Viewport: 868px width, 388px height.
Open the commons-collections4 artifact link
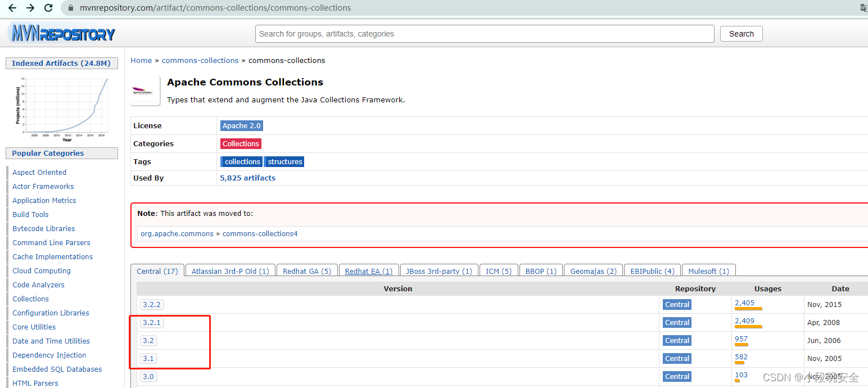pos(260,233)
